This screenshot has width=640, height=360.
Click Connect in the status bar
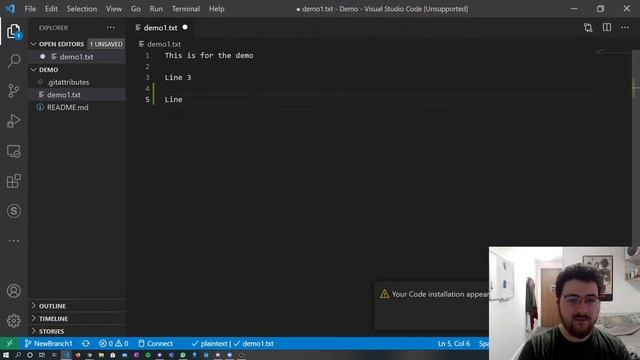point(156,344)
